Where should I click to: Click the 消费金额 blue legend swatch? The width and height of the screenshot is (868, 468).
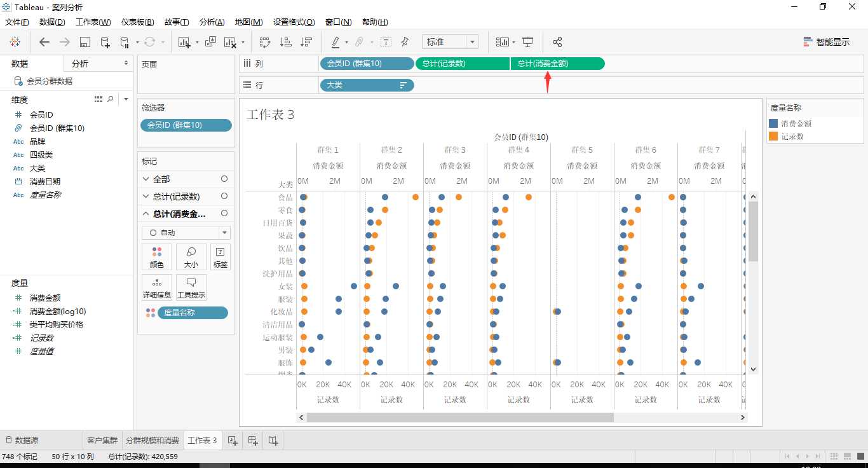[x=773, y=123]
